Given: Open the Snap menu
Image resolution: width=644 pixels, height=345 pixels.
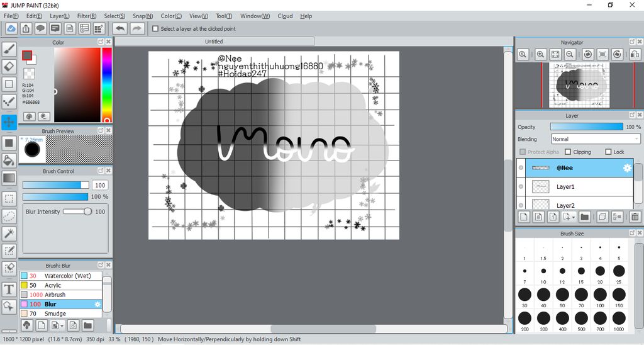Looking at the screenshot, I should pos(143,16).
